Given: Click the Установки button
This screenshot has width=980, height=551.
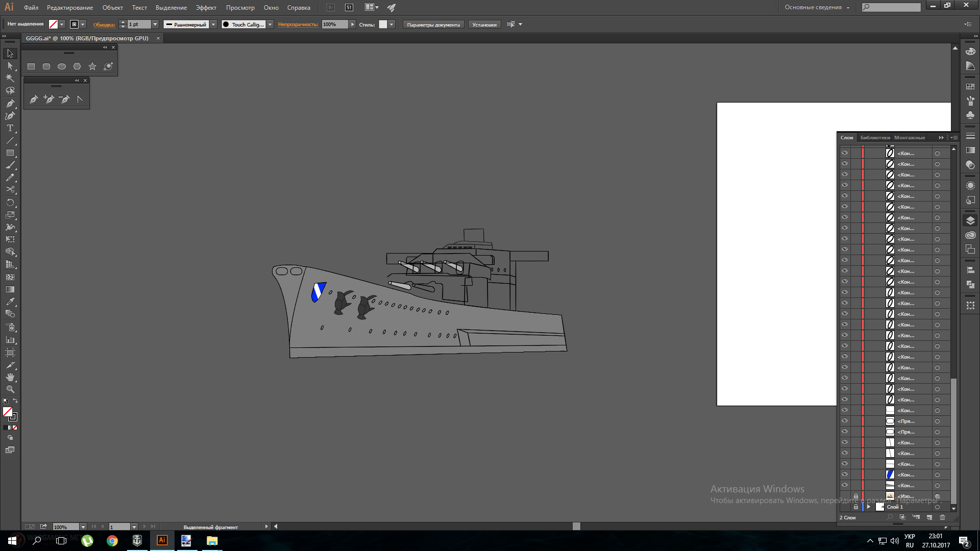Looking at the screenshot, I should click(x=484, y=24).
